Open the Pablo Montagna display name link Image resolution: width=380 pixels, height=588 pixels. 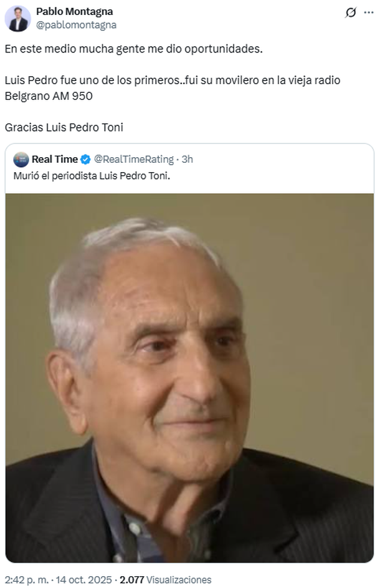click(x=74, y=12)
